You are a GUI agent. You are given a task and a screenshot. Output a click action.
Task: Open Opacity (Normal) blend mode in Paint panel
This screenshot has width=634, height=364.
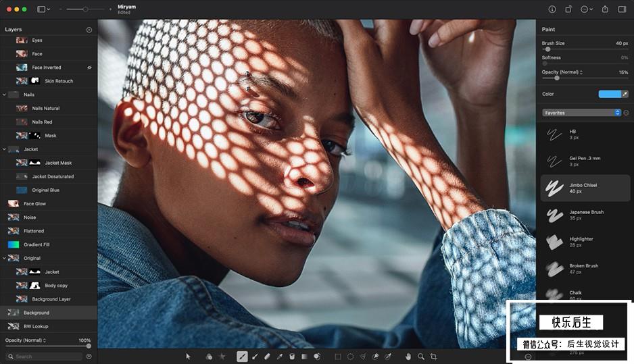(562, 72)
